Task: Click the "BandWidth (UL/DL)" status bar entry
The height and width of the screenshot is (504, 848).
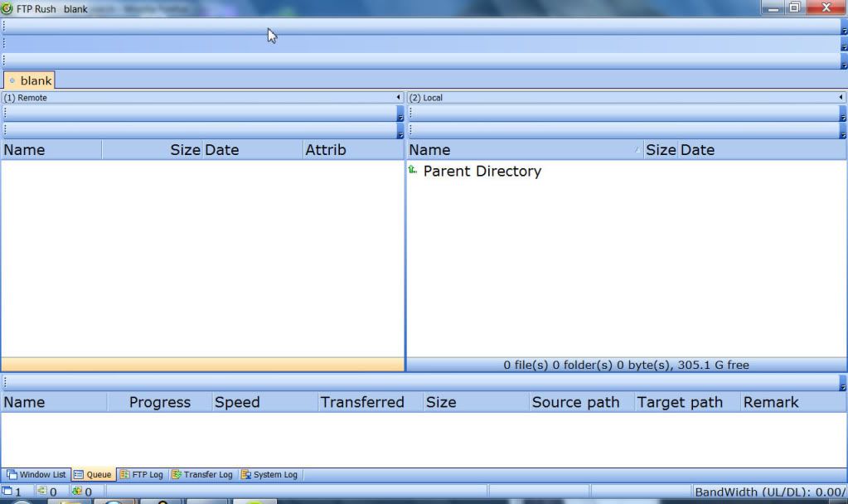Action: click(x=770, y=492)
